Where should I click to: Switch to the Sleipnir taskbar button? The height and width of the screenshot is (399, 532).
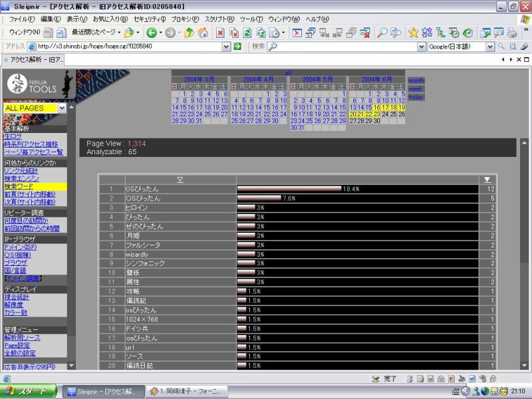click(102, 392)
